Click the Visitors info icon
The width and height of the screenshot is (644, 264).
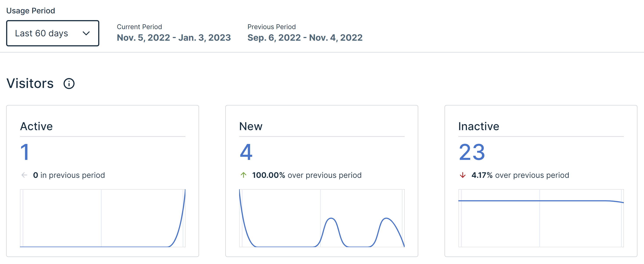pyautogui.click(x=69, y=84)
